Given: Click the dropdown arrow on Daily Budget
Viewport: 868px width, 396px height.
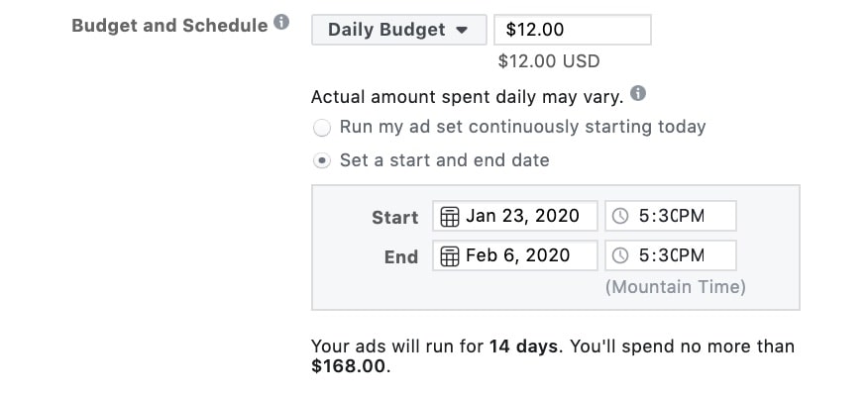Looking at the screenshot, I should click(x=462, y=30).
